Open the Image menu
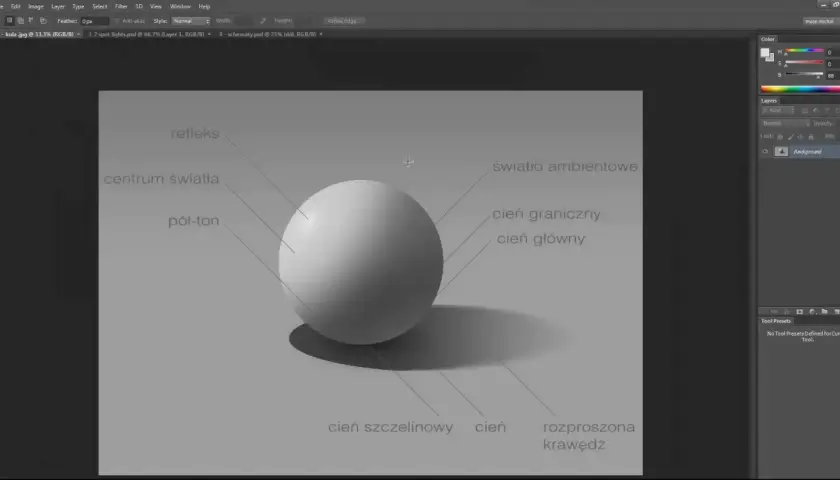Image resolution: width=840 pixels, height=480 pixels. [x=35, y=6]
